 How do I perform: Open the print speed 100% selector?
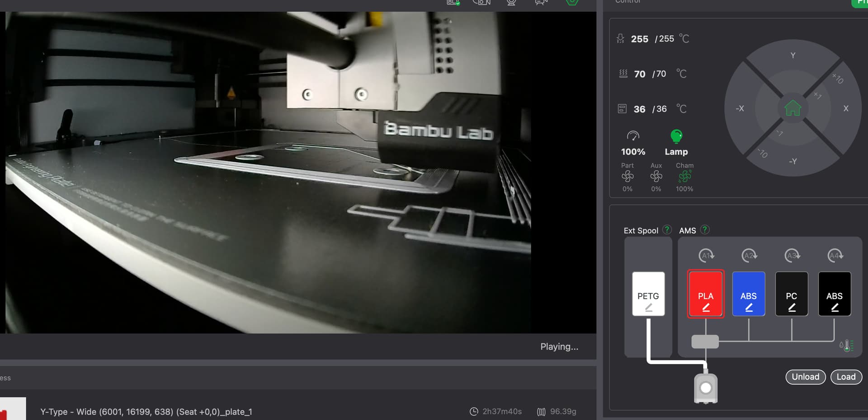click(633, 136)
